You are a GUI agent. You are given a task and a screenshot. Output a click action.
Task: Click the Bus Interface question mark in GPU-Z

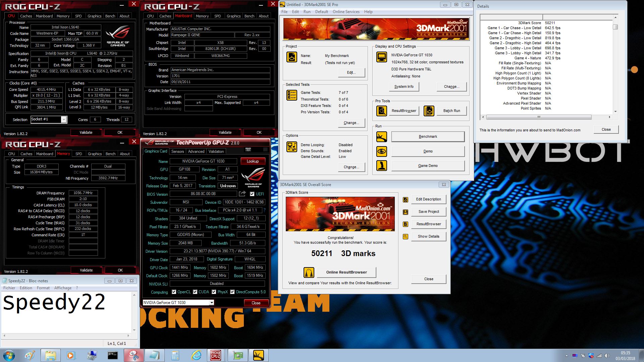coord(264,210)
